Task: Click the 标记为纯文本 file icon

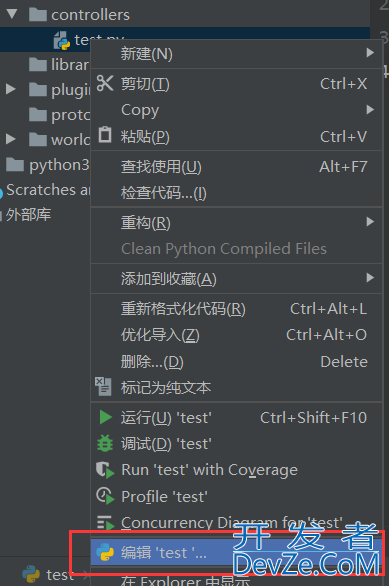Action: tap(103, 386)
